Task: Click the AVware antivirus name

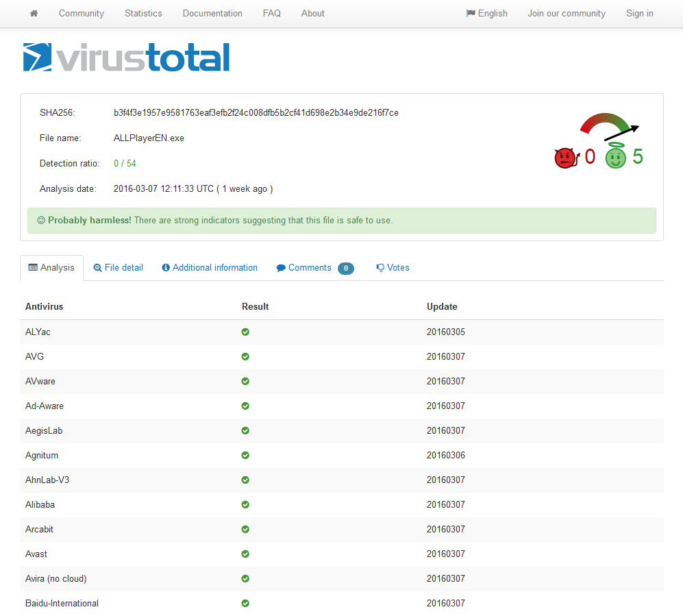Action: click(x=40, y=381)
